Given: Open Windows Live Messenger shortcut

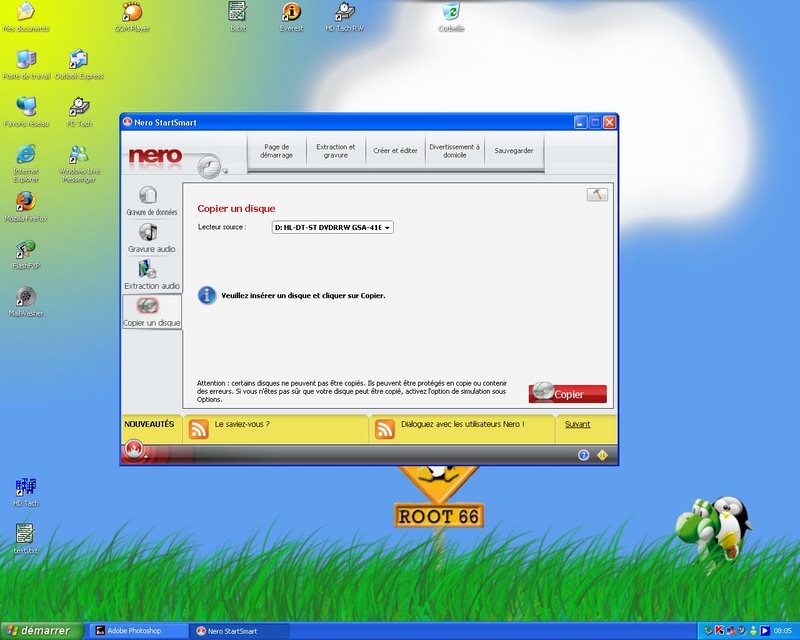Looking at the screenshot, I should pyautogui.click(x=79, y=163).
